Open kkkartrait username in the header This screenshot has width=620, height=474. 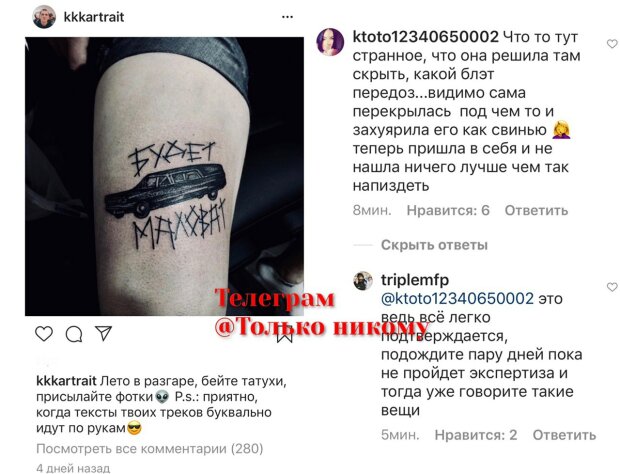coord(94,17)
